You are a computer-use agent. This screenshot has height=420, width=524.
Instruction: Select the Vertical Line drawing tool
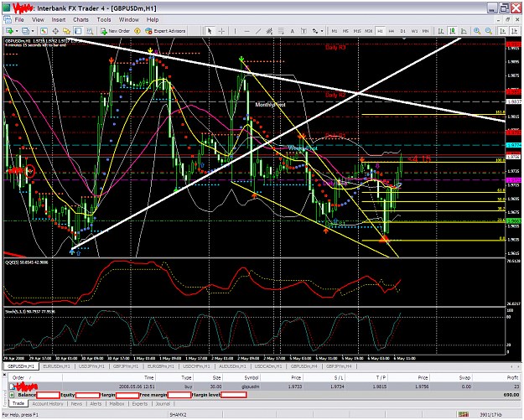[236, 31]
